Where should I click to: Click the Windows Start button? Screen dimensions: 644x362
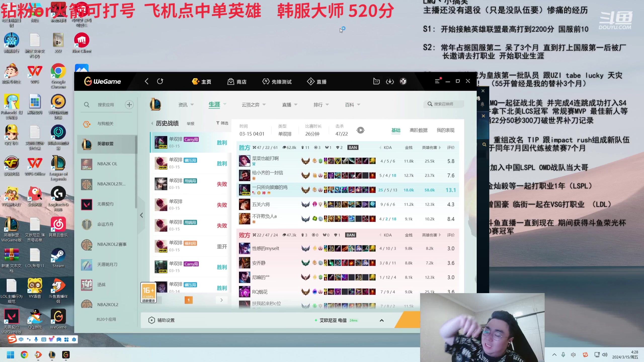click(10, 355)
